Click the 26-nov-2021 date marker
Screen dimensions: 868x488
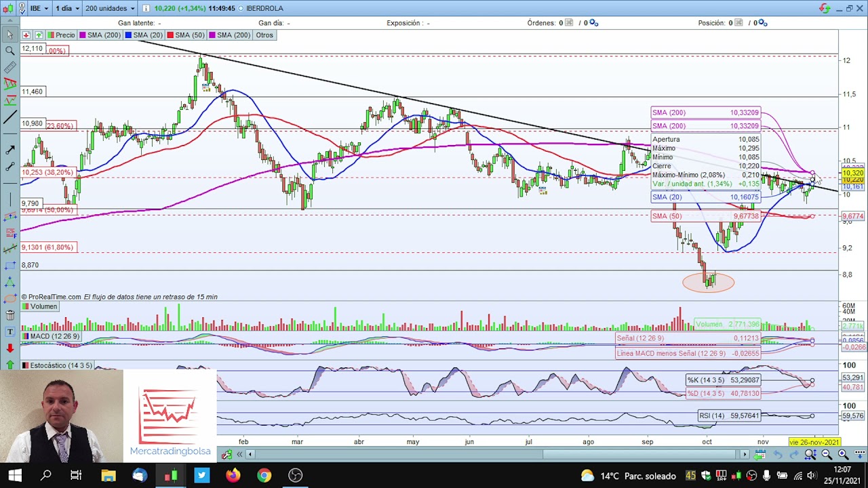814,442
